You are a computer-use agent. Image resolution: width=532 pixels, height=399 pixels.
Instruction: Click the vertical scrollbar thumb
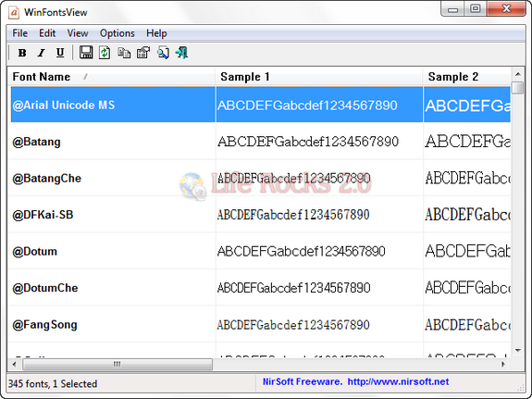(518, 88)
